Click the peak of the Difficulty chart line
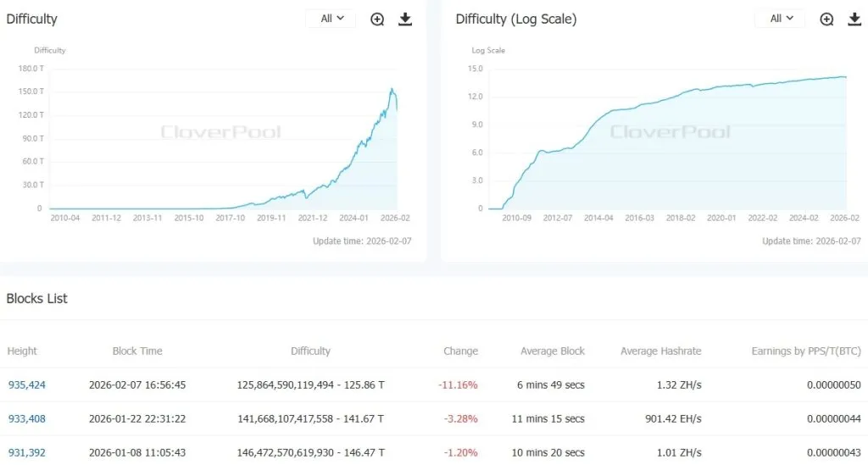Screen dimensions: 868x465 (392, 89)
